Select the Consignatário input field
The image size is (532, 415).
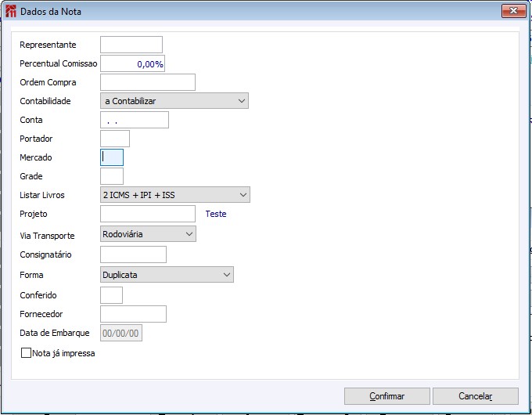(134, 254)
